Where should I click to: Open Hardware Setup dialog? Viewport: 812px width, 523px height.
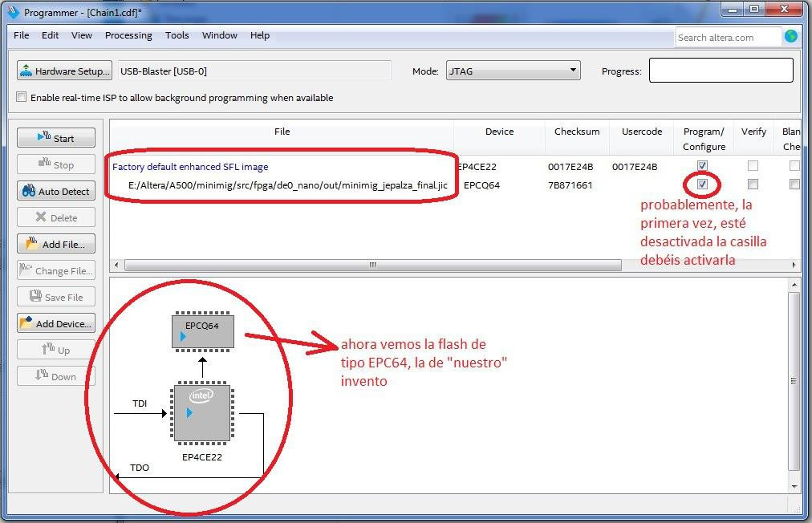[x=64, y=71]
